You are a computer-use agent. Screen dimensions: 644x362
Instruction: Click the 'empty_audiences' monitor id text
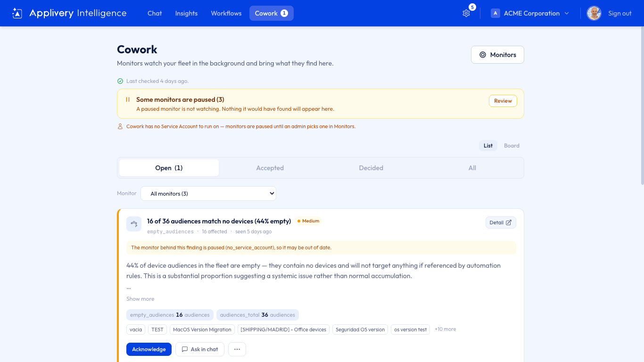click(x=170, y=231)
